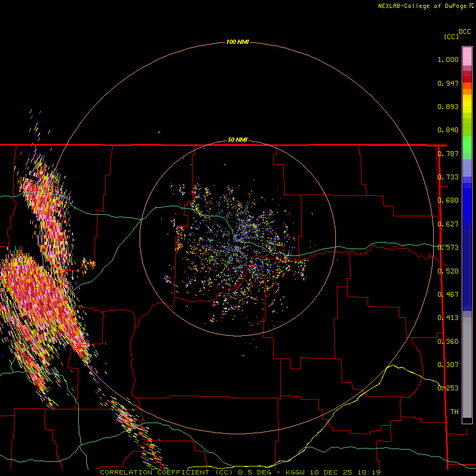Click the DCC label above the color scale
The height and width of the screenshot is (476, 476).
(465, 32)
